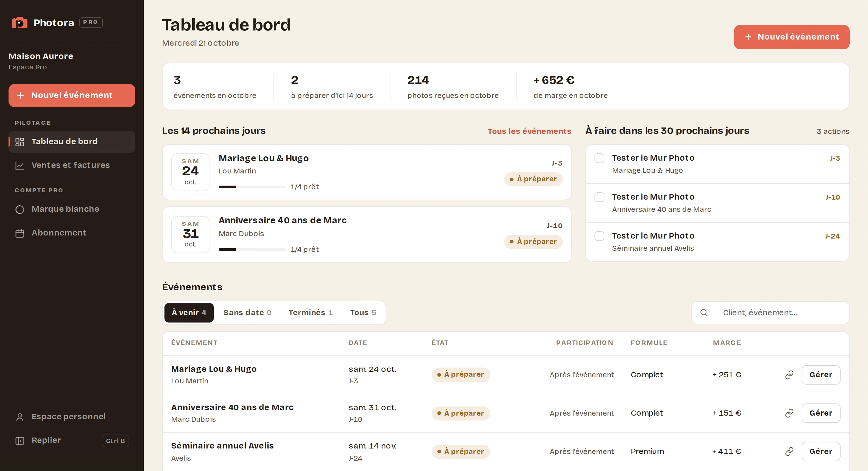
Task: Copy link icon for Mariage Lou & Hugo row
Action: [x=789, y=375]
